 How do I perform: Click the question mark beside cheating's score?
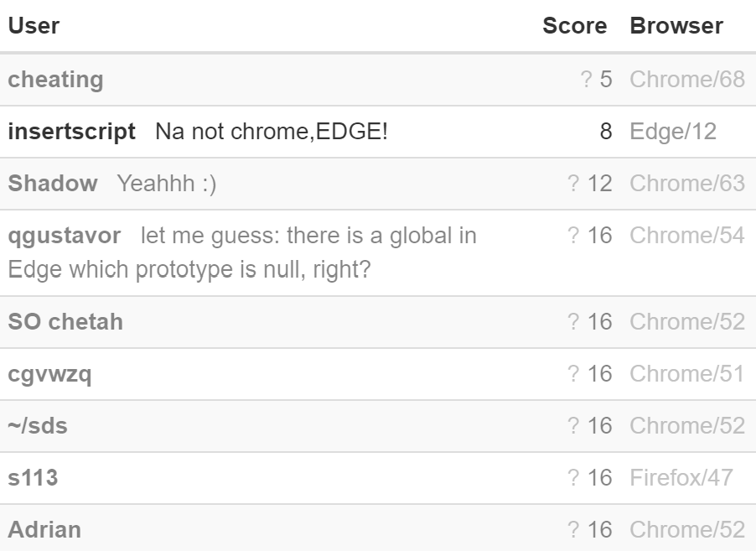586,80
